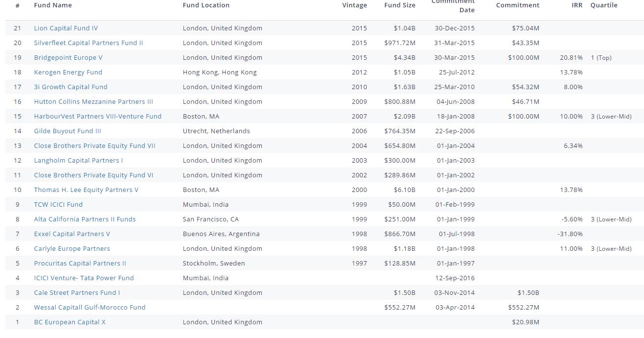Click the Cale Street Partners Fund I link

[77, 292]
